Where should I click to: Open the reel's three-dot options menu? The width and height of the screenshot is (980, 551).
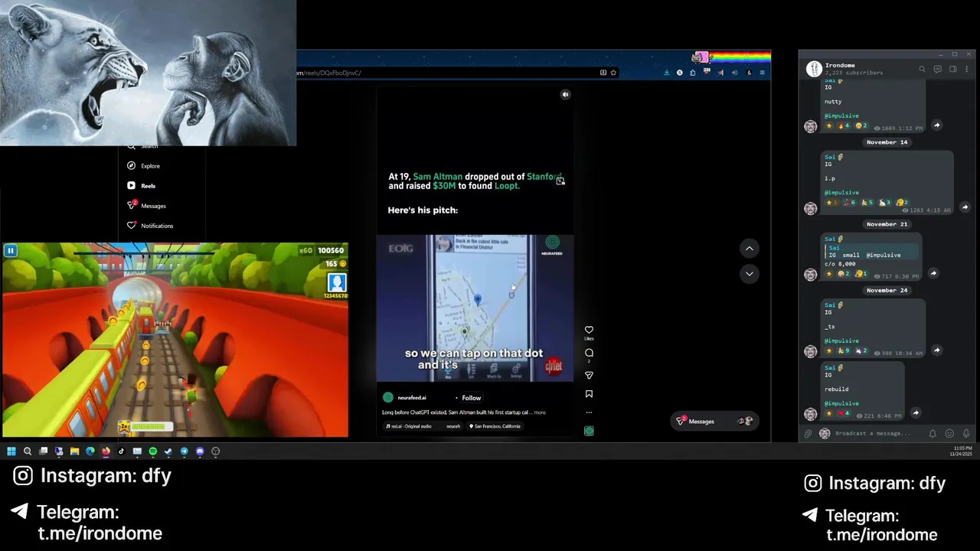pyautogui.click(x=589, y=412)
